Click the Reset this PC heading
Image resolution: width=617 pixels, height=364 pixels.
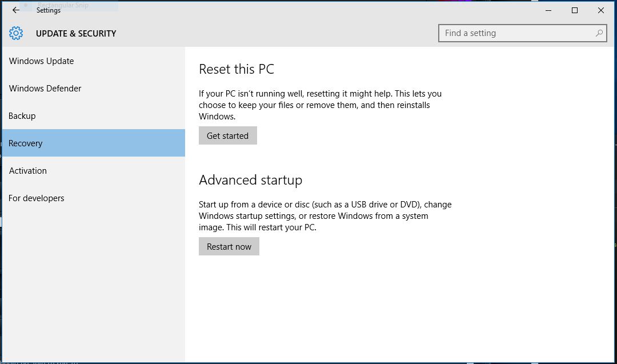(237, 69)
